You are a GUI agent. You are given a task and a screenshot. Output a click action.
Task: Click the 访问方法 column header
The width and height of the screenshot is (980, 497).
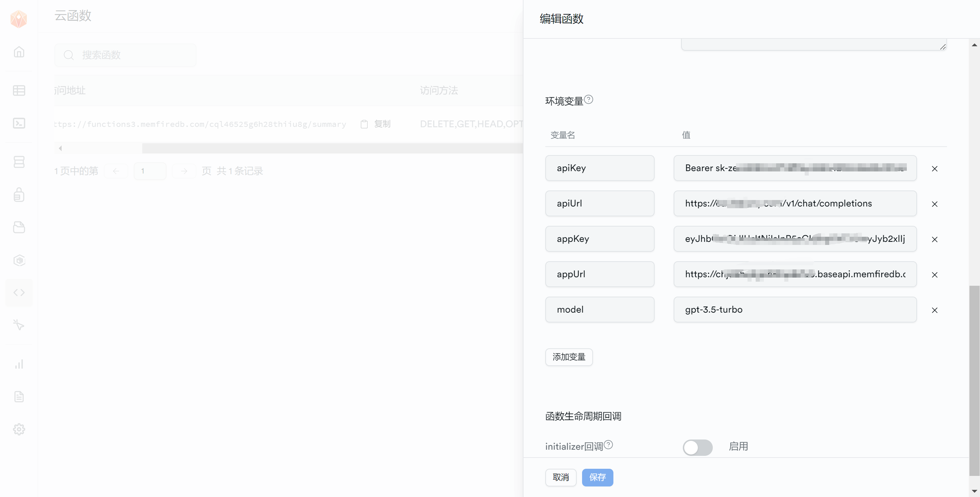[x=439, y=90]
